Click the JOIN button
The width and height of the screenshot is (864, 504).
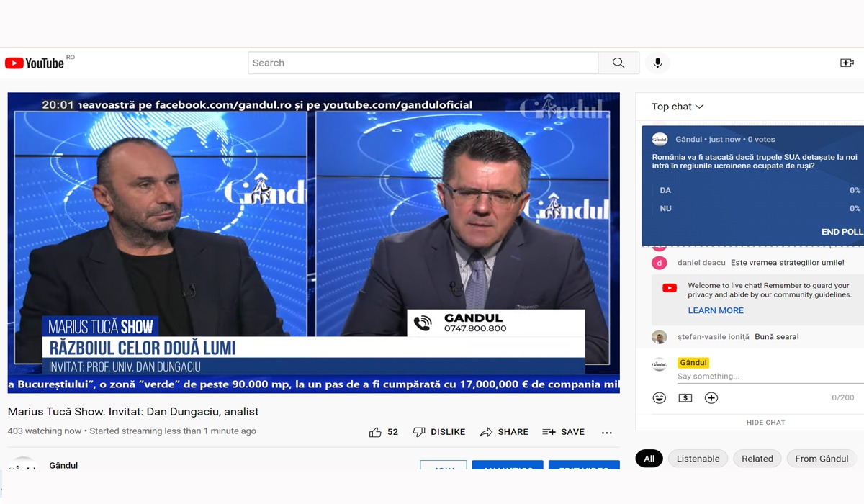click(x=444, y=467)
